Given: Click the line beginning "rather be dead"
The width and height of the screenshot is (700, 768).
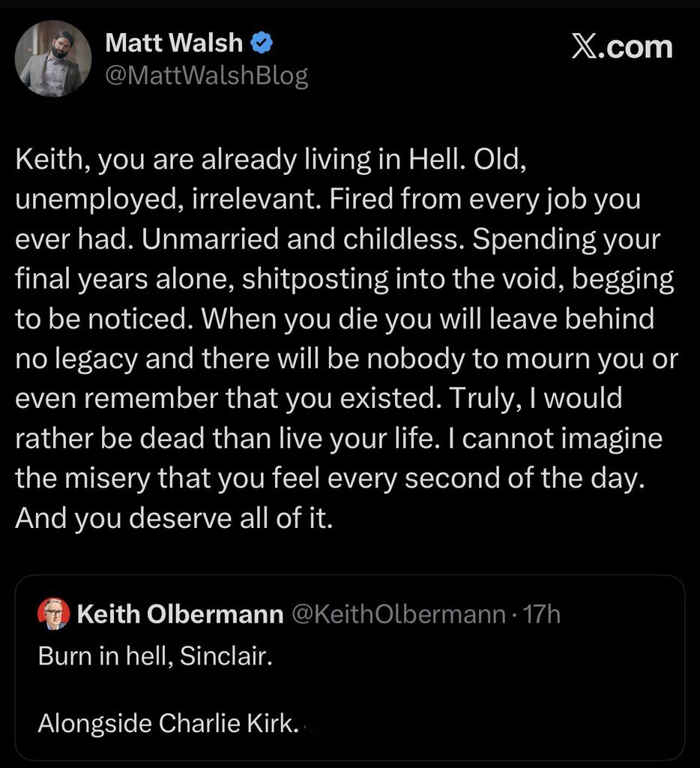Looking at the screenshot, I should pyautogui.click(x=339, y=437).
